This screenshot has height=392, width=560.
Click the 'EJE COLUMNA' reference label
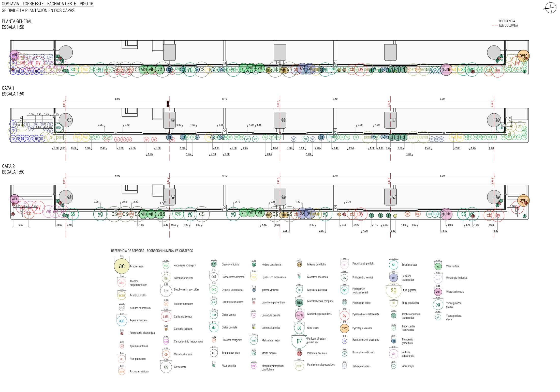[x=508, y=25]
